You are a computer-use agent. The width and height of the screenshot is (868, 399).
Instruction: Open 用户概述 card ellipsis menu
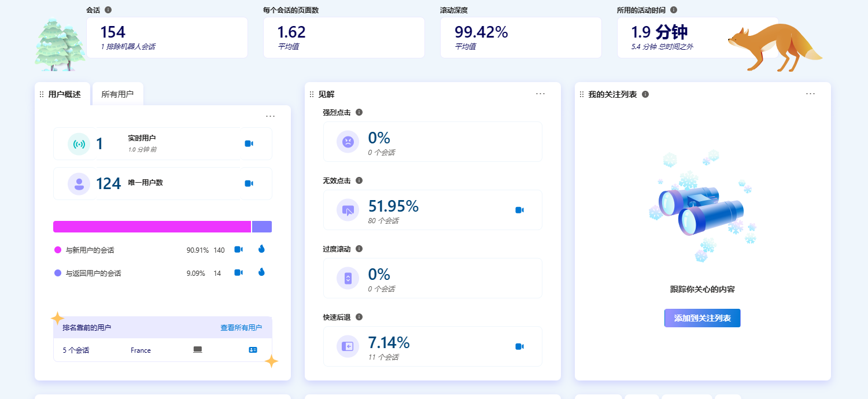coord(270,116)
